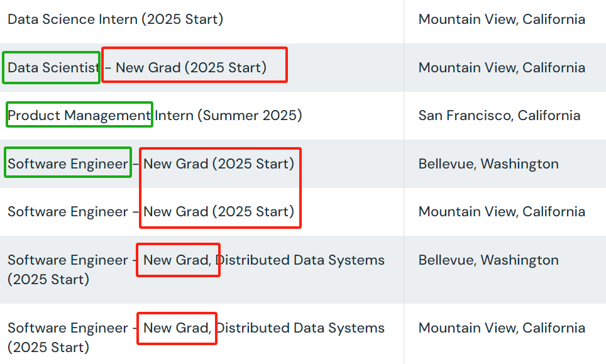Click the green-boxed "Software Engineer" text
This screenshot has width=606, height=364.
click(x=68, y=163)
